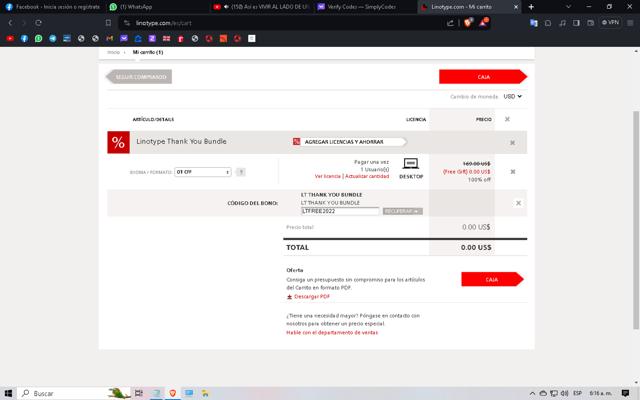The height and width of the screenshot is (400, 640).
Task: Click the ESP language indicator in taskbar
Action: 577,393
